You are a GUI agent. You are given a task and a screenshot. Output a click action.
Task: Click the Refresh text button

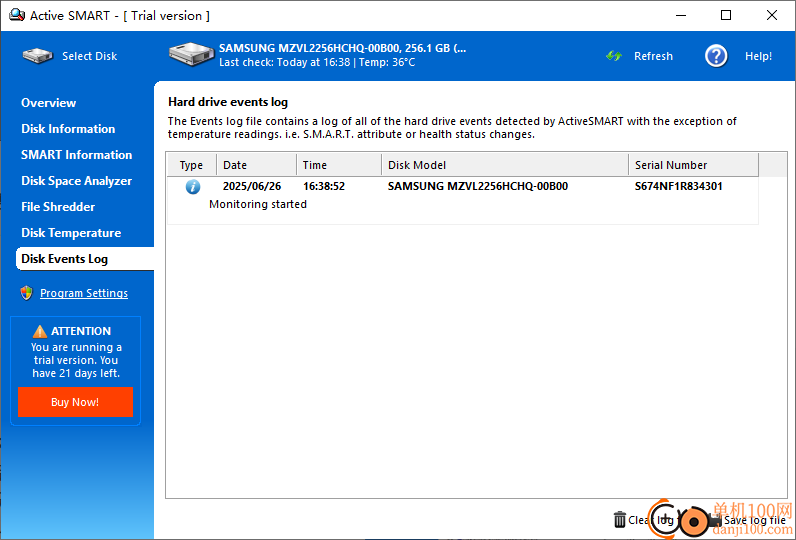653,56
